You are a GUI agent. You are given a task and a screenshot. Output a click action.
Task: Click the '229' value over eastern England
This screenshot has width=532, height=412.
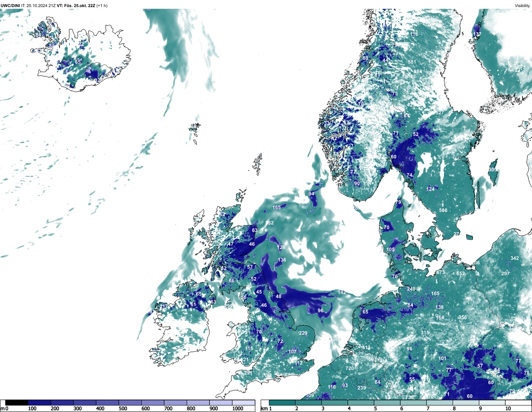(303, 333)
